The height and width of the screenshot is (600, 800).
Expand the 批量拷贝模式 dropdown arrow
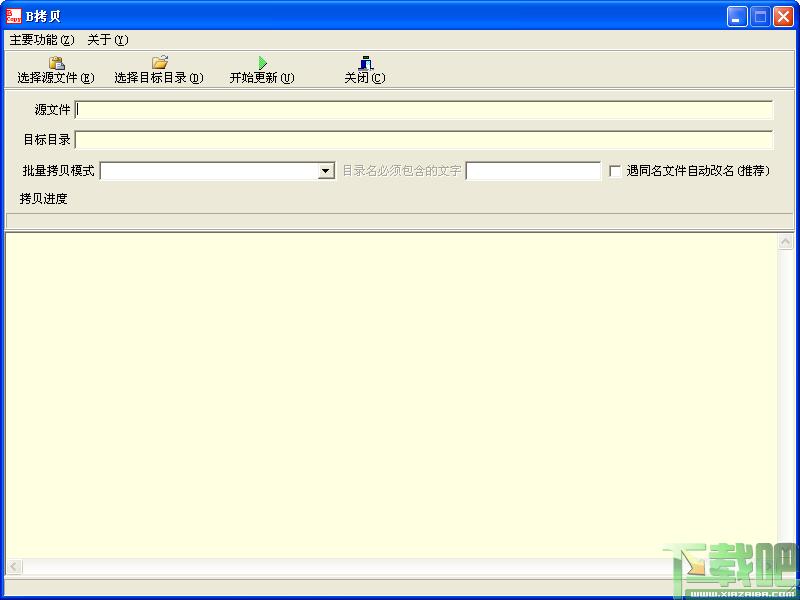pyautogui.click(x=326, y=171)
